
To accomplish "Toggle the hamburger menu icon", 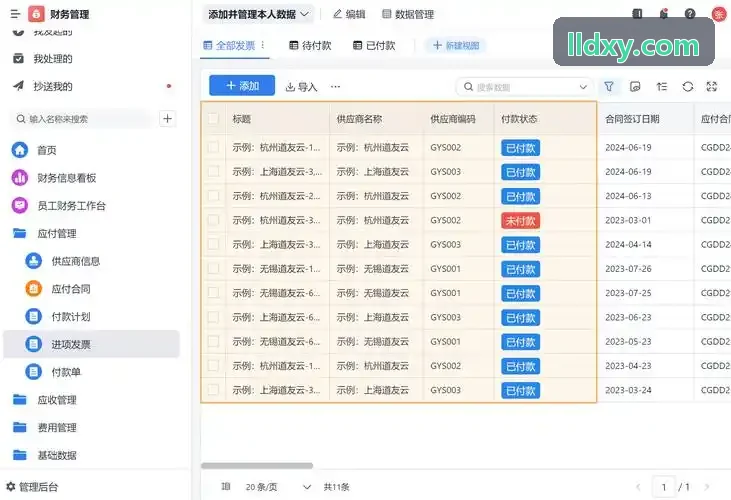I will (15, 14).
